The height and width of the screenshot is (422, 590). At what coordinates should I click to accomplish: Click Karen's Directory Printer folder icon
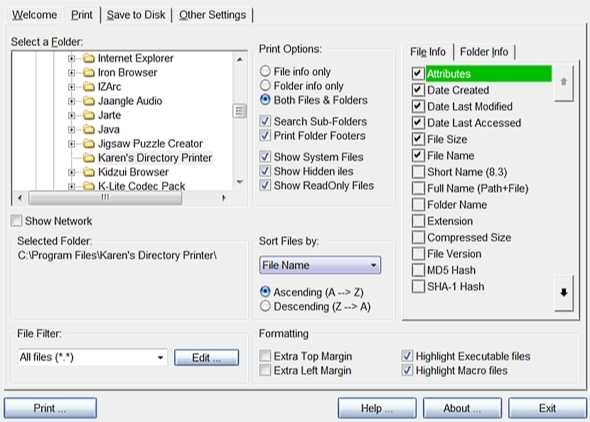(88, 158)
